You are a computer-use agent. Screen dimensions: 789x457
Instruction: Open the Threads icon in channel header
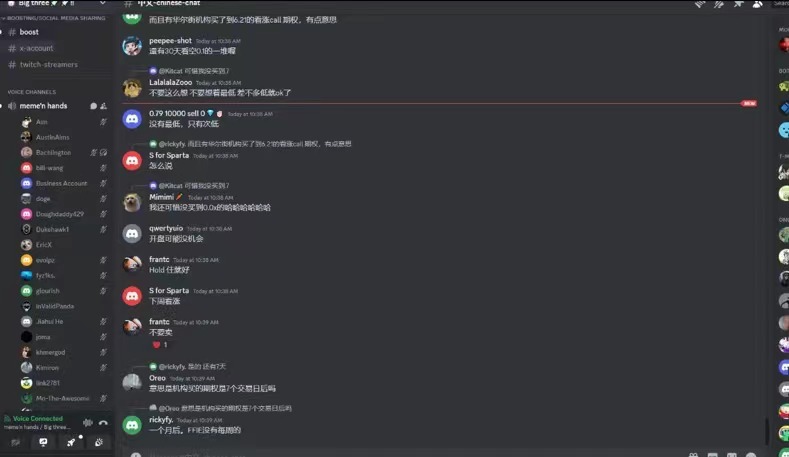(x=699, y=4)
